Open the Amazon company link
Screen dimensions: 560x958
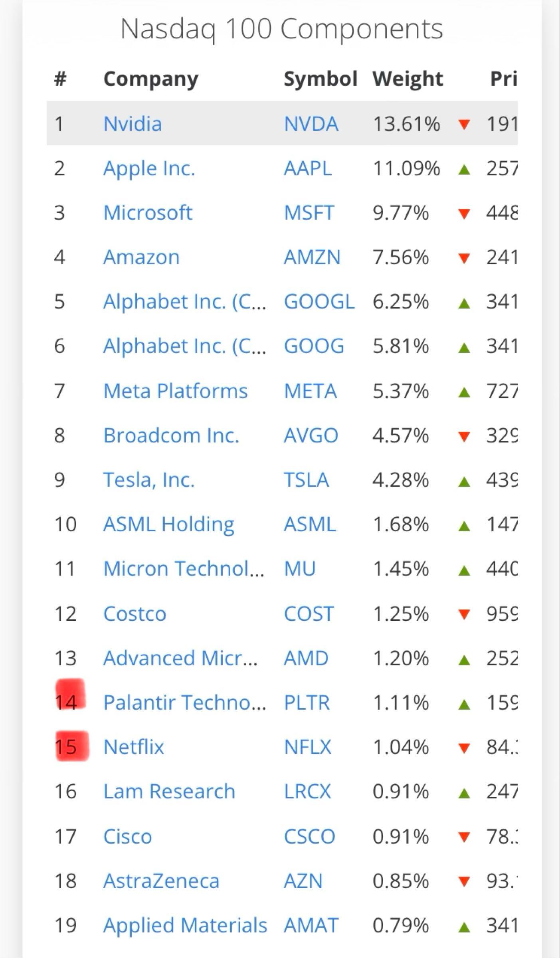pos(141,257)
